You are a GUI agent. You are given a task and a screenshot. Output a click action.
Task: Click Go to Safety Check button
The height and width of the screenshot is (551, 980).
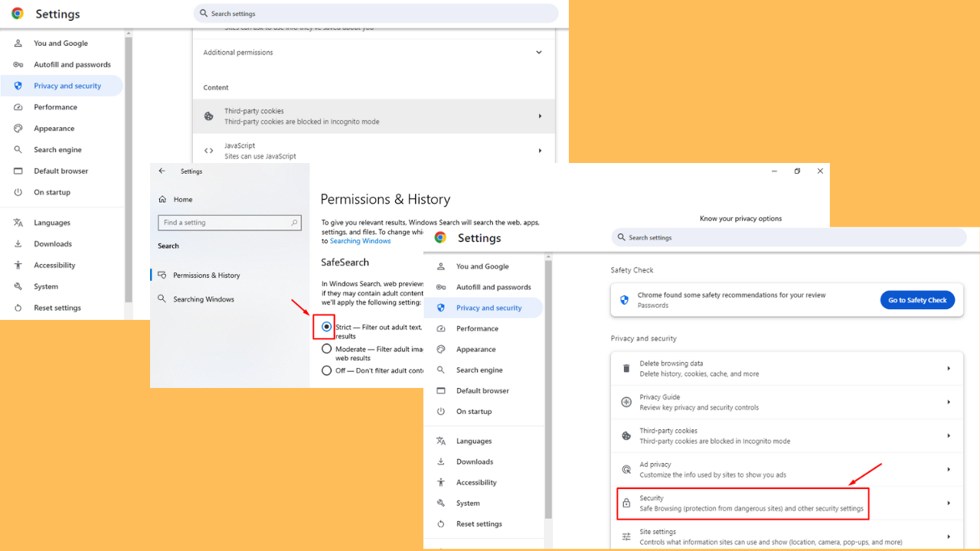click(x=917, y=300)
